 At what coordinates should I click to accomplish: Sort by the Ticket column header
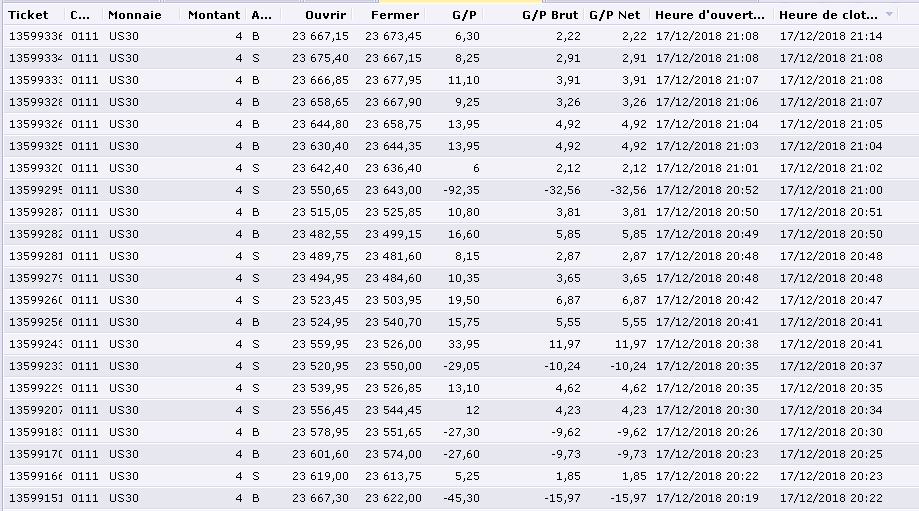(x=28, y=16)
